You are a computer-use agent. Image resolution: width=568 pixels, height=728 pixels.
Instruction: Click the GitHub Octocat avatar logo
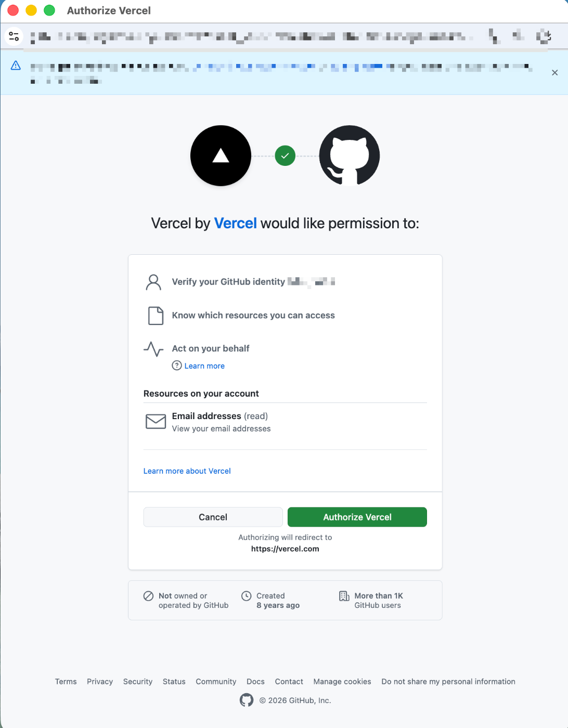(349, 155)
